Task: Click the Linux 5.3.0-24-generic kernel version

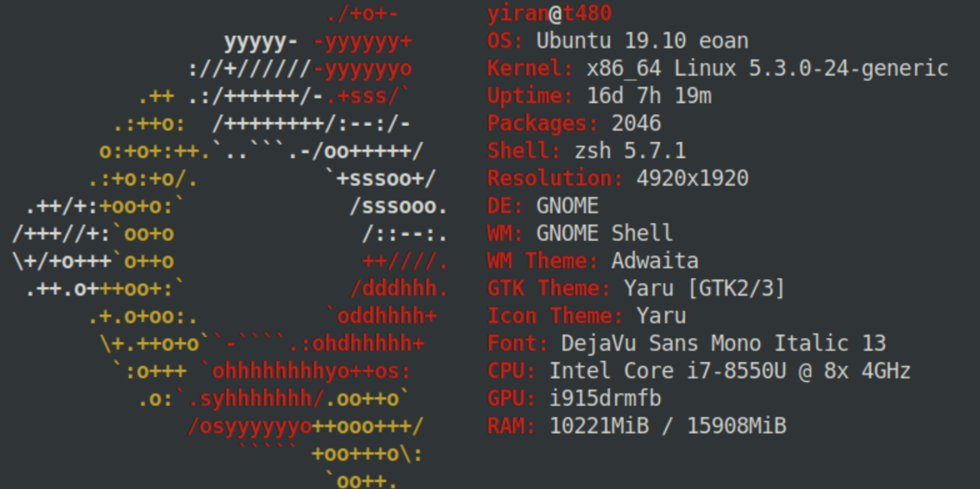Action: [x=811, y=68]
